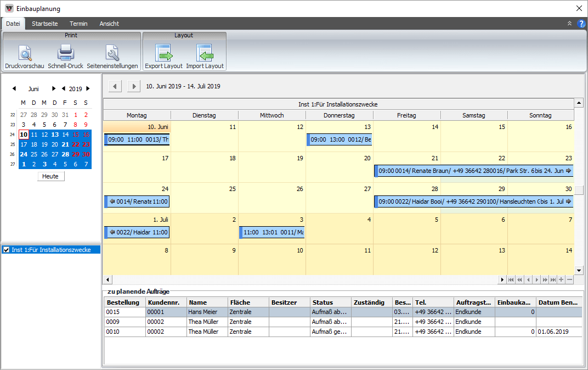The image size is (588, 370).
Task: Go to next date range in calendar
Action: pos(133,86)
